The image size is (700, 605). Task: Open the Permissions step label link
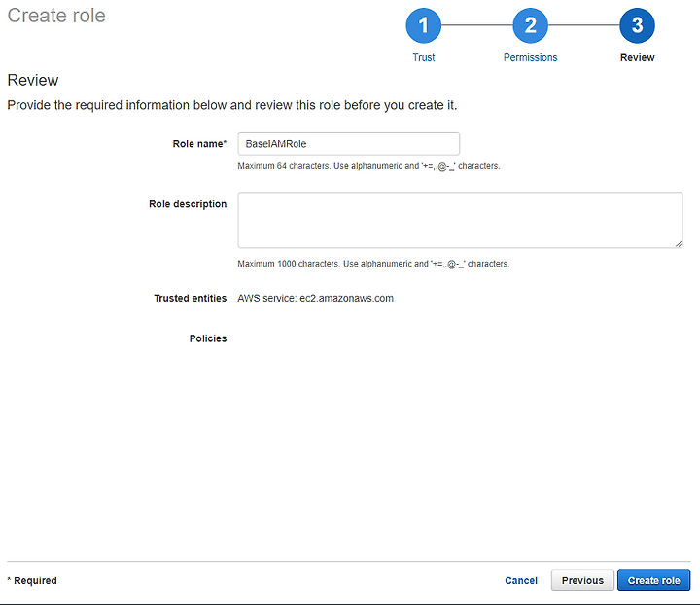(530, 57)
